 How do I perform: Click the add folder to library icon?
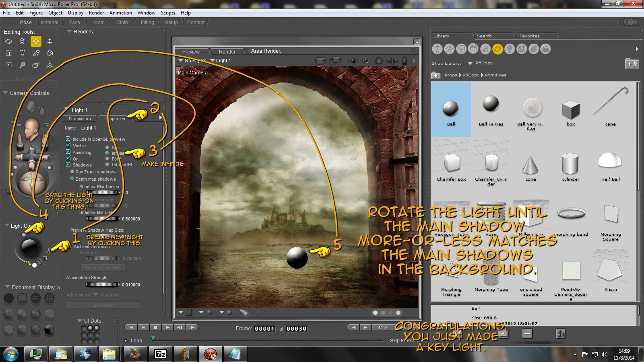point(632,64)
